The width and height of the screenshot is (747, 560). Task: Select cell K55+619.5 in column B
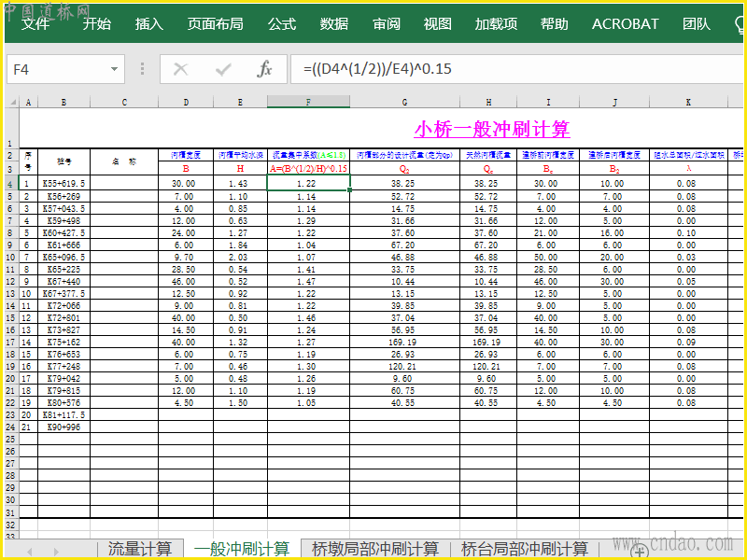[63, 183]
